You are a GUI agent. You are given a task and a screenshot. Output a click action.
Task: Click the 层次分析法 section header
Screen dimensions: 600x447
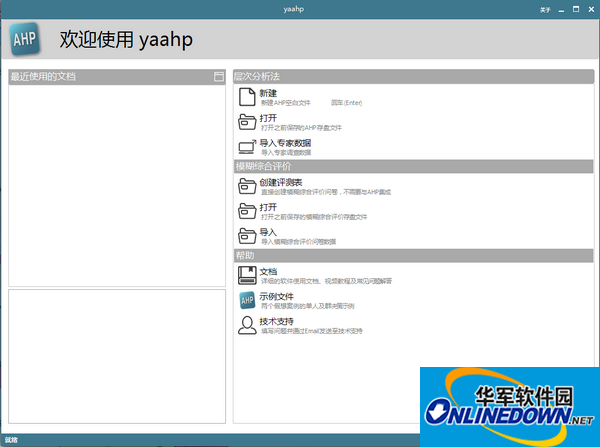[x=413, y=77]
